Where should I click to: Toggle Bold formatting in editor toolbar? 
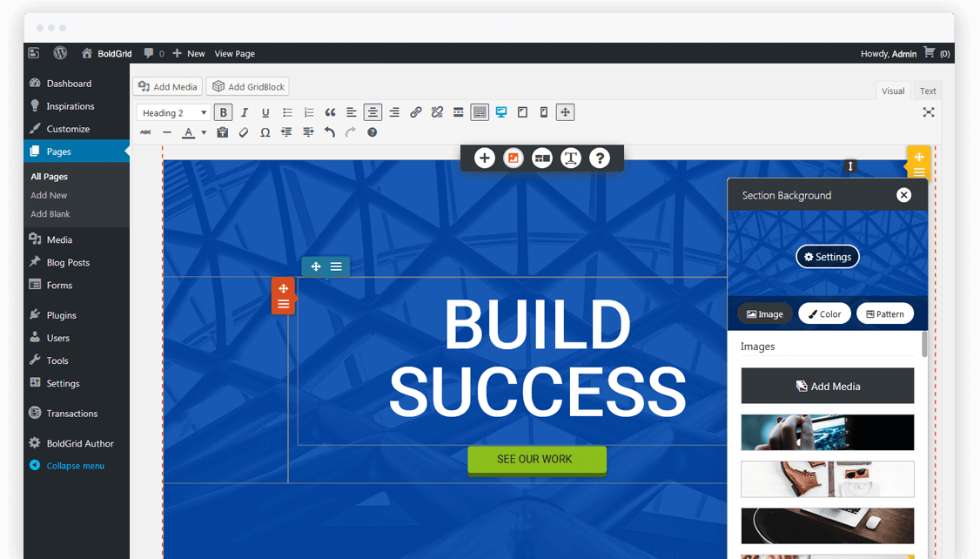tap(223, 112)
